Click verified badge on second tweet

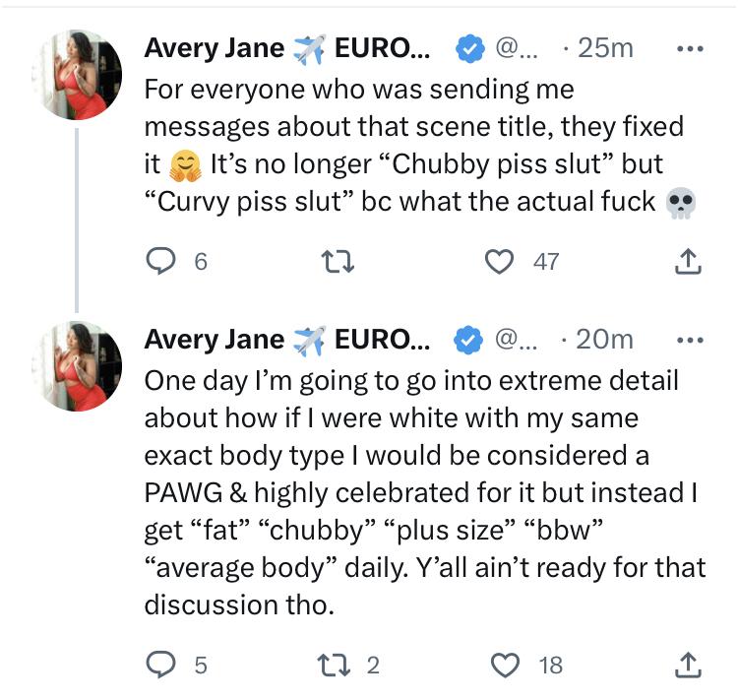point(468,340)
